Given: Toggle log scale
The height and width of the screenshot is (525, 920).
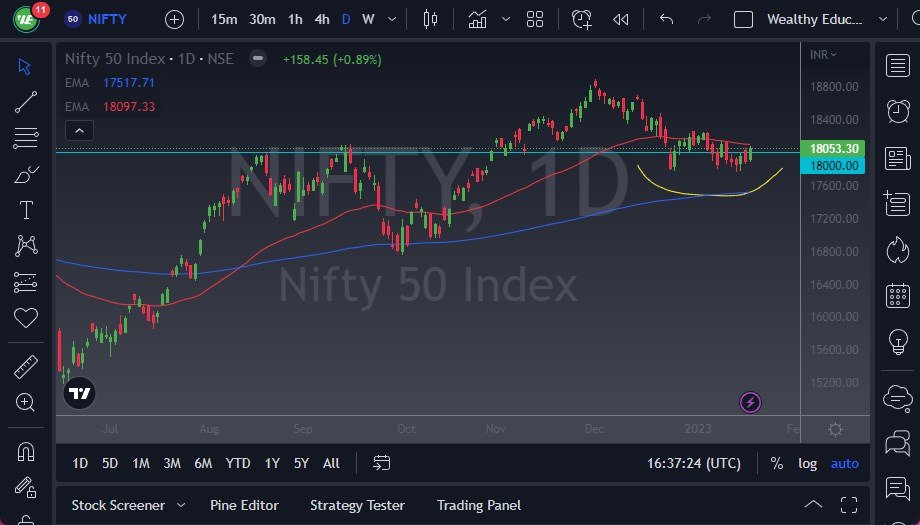Looking at the screenshot, I should [x=807, y=463].
